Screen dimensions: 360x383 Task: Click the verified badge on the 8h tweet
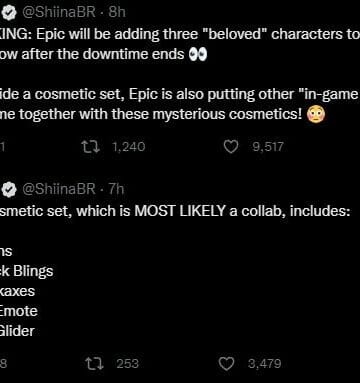point(9,13)
